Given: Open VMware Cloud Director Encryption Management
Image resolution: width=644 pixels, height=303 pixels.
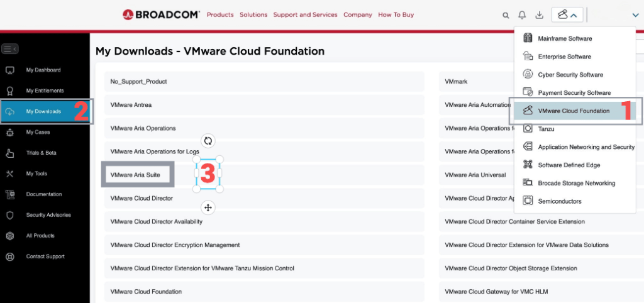Looking at the screenshot, I should (264, 245).
